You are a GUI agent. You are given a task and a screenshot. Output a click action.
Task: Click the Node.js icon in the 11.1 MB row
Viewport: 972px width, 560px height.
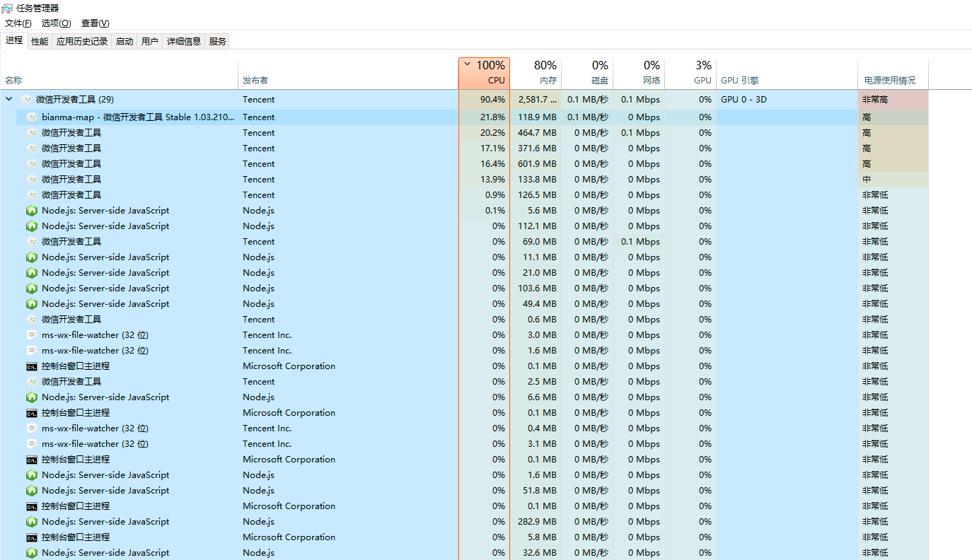pyautogui.click(x=31, y=257)
